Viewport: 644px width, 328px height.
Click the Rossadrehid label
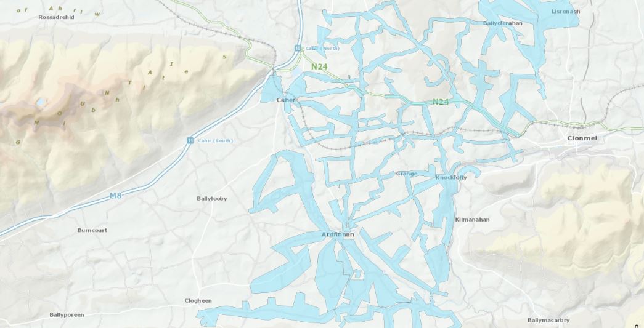point(56,17)
